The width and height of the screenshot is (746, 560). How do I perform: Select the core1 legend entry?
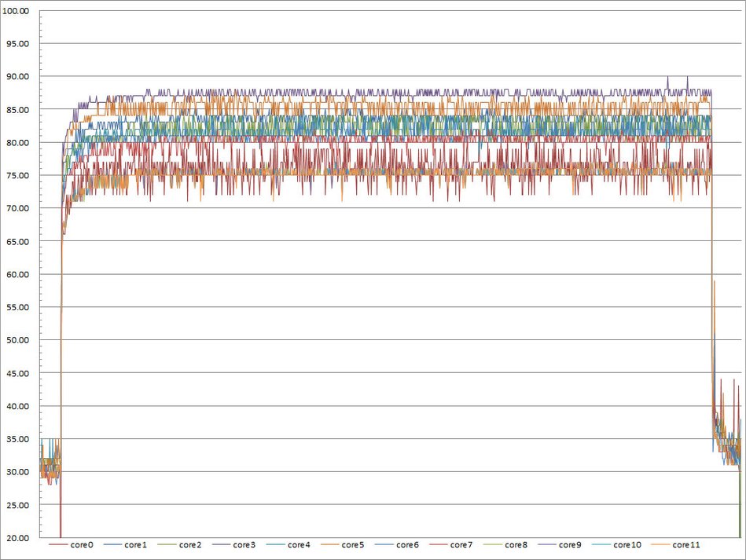(125, 545)
